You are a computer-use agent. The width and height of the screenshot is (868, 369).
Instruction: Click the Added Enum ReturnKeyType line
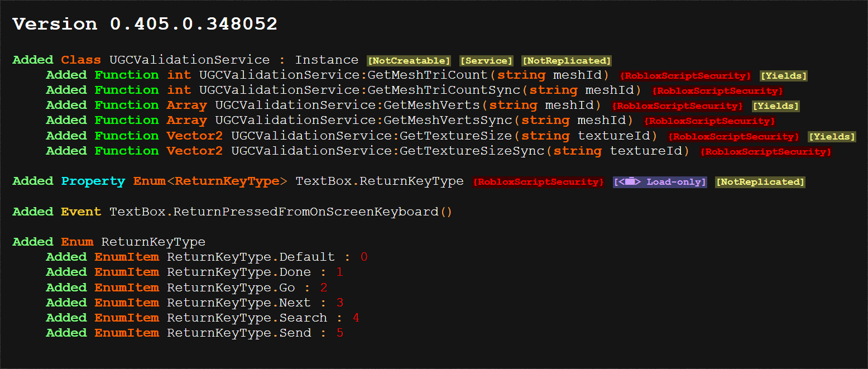109,242
